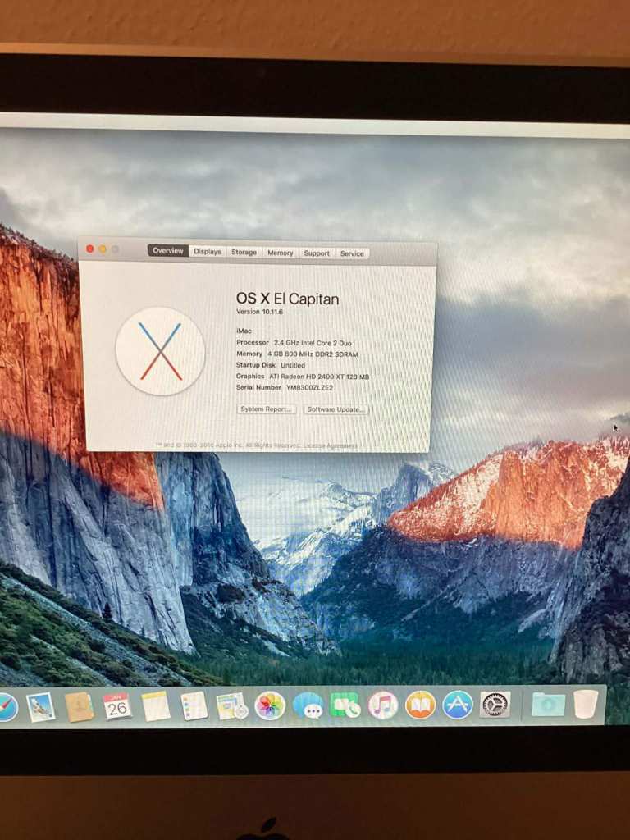Image resolution: width=630 pixels, height=840 pixels.
Task: Minimize the About This Mac window
Action: 103,249
